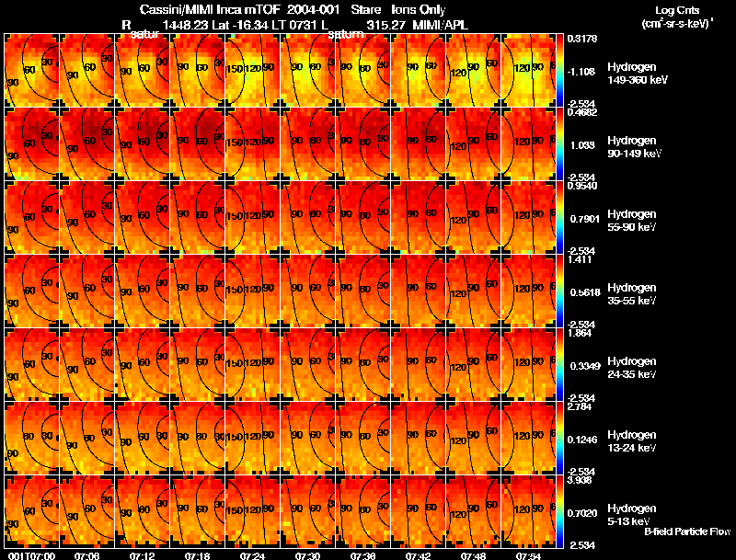
Task: Click the Hydrogen 5-13 keV color bar
Action: pos(559,512)
